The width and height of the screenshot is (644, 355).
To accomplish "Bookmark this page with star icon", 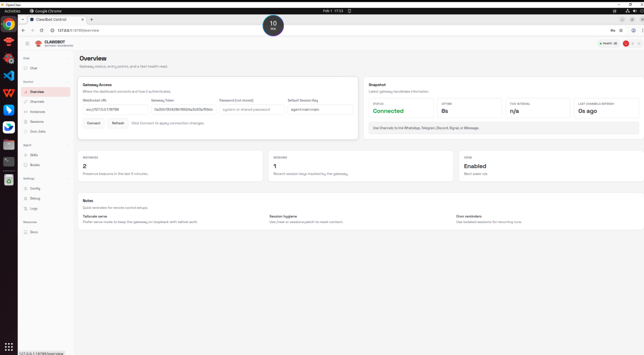I will (x=621, y=30).
